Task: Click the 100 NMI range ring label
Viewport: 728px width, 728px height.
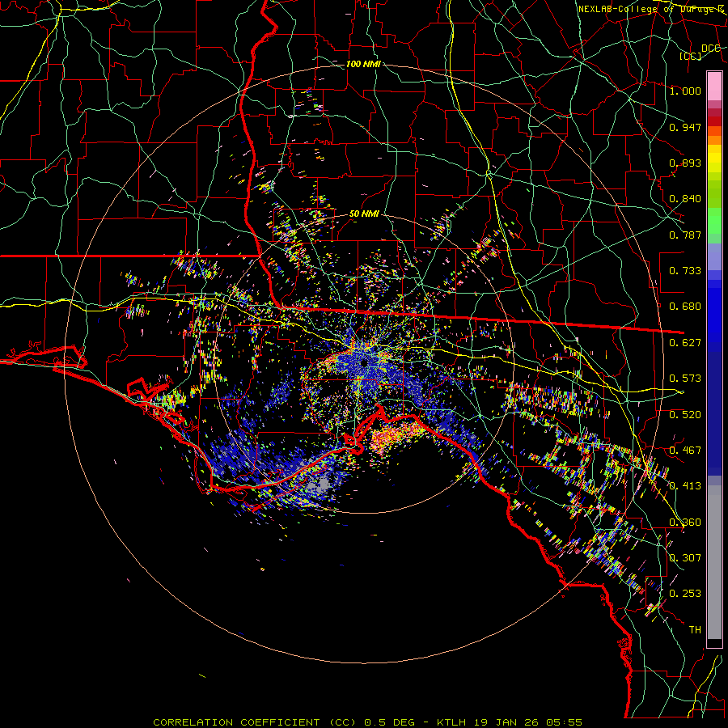Action: 363,64
